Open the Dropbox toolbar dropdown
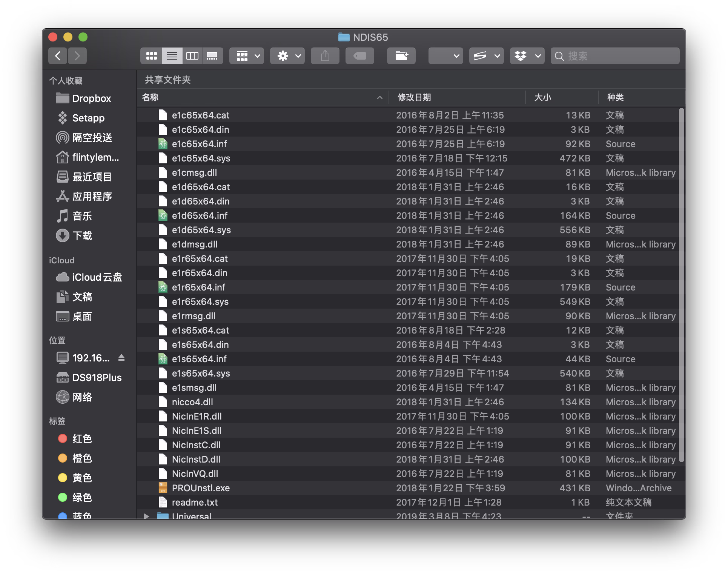This screenshot has width=728, height=575. pos(527,56)
